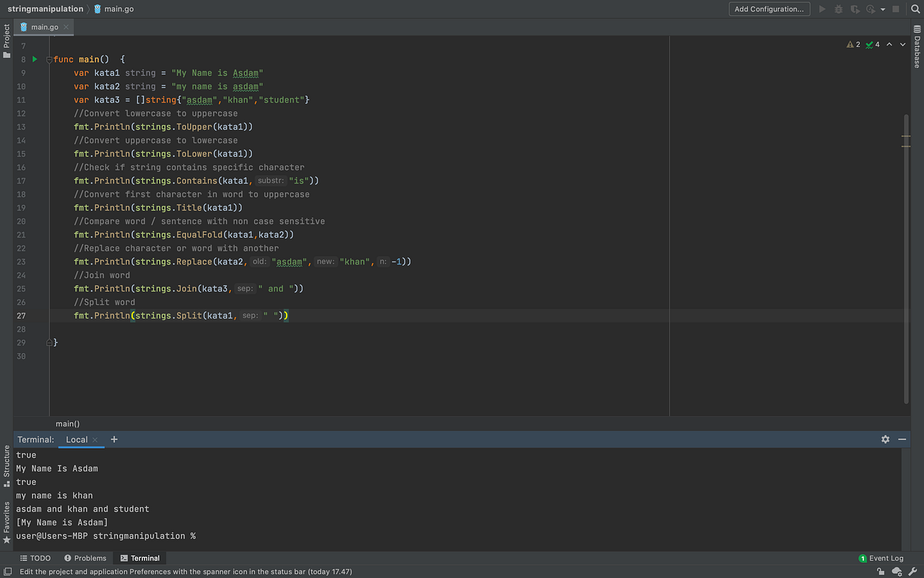The width and height of the screenshot is (924, 578).
Task: Click the "[My Name is Asdam]" terminal output
Action: [62, 522]
